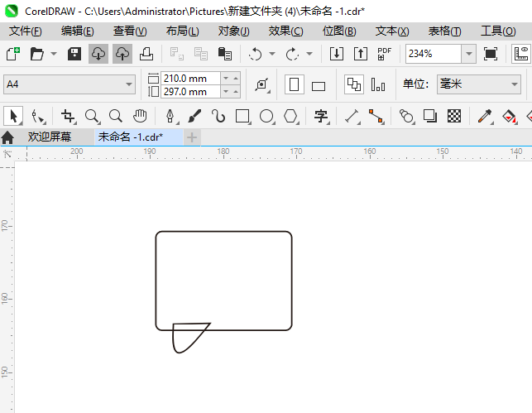Switch page to portrait orientation

coord(294,84)
